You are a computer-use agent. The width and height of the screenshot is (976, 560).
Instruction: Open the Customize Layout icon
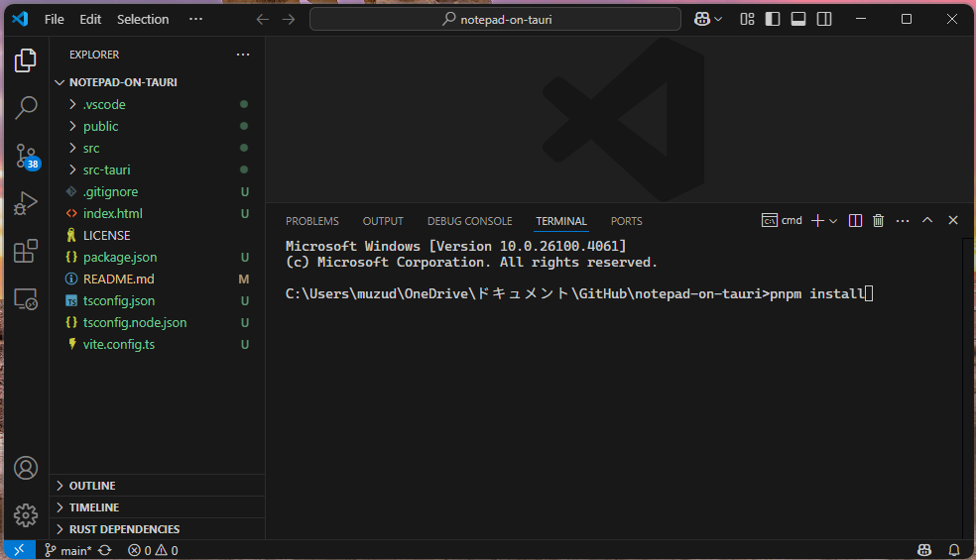747,19
